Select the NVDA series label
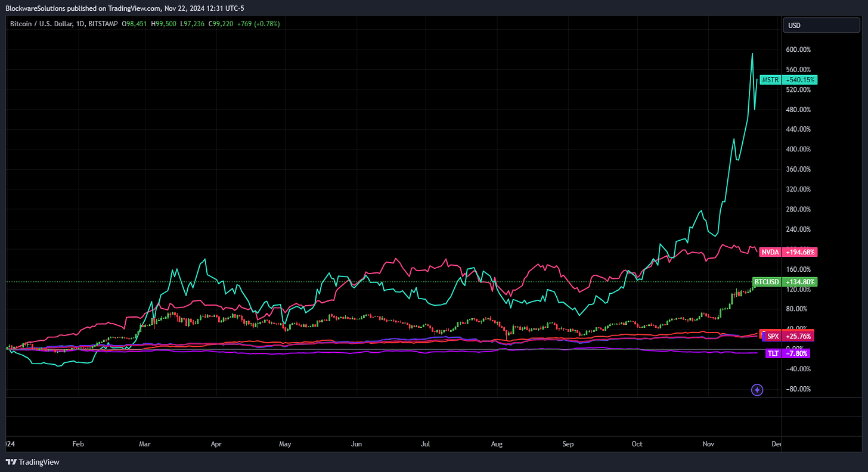This screenshot has width=868, height=472. coord(770,252)
